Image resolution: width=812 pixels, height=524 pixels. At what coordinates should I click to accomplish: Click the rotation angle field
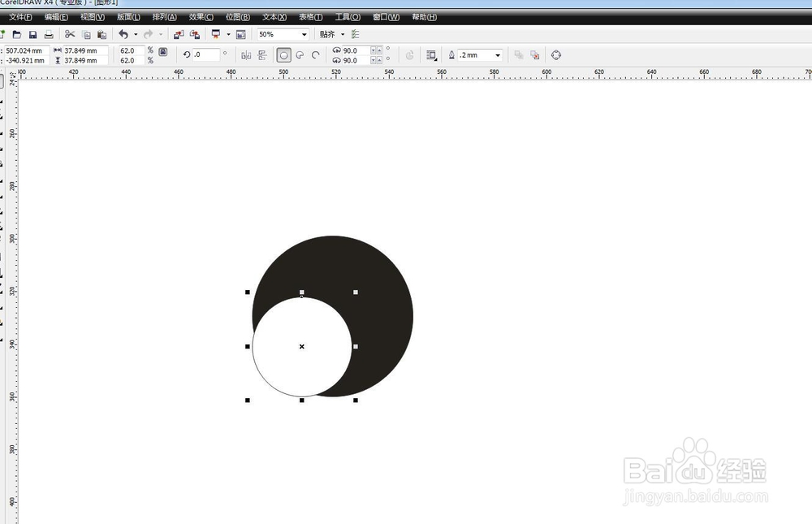[206, 54]
